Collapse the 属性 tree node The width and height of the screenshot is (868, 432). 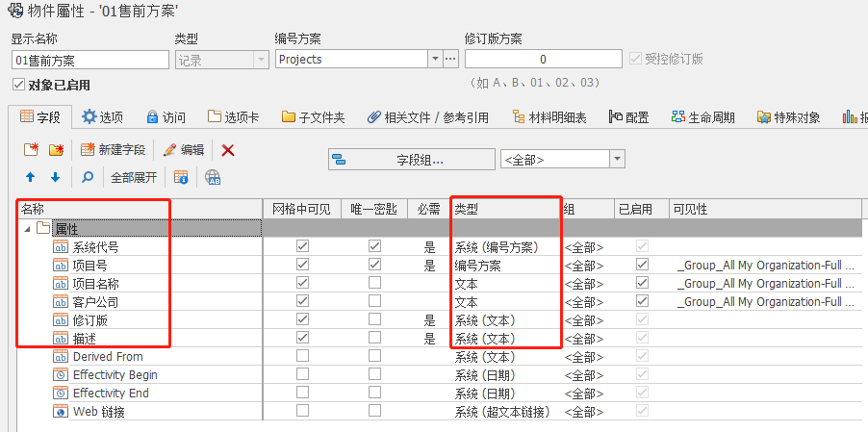27,228
